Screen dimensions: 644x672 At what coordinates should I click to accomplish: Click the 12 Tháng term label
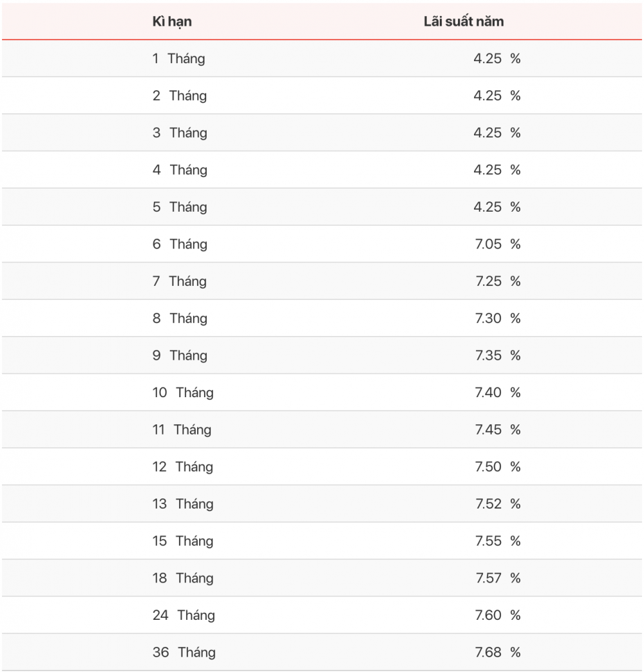point(183,467)
